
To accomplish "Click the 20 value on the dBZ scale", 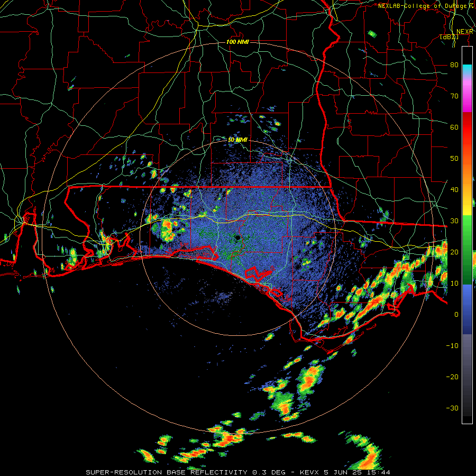I will point(454,252).
